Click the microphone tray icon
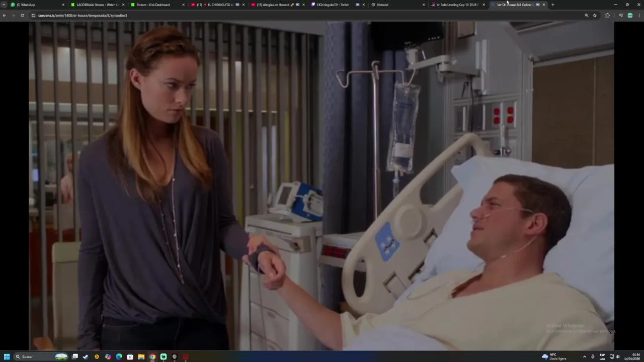This screenshot has width=644, height=362. click(593, 356)
